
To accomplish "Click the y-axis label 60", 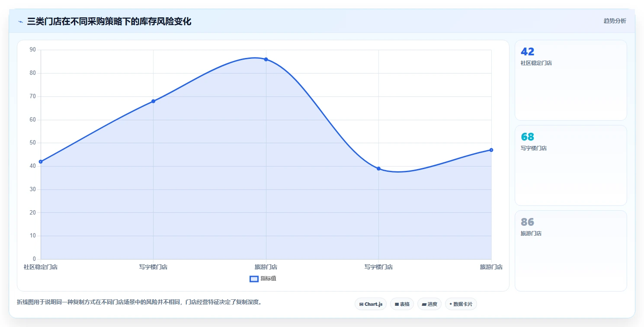I will tap(33, 120).
